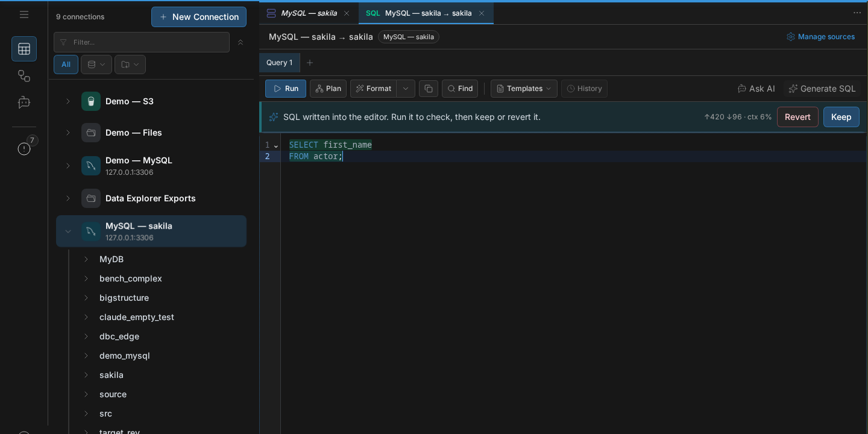Select the Demo — MySQL connection label
868x434 pixels.
click(x=139, y=160)
